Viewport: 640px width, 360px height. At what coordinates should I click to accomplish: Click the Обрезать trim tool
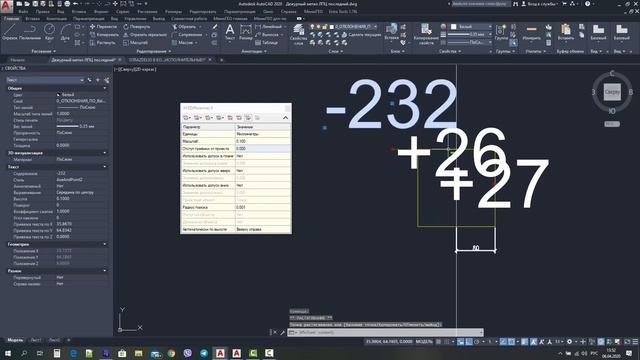184,27
